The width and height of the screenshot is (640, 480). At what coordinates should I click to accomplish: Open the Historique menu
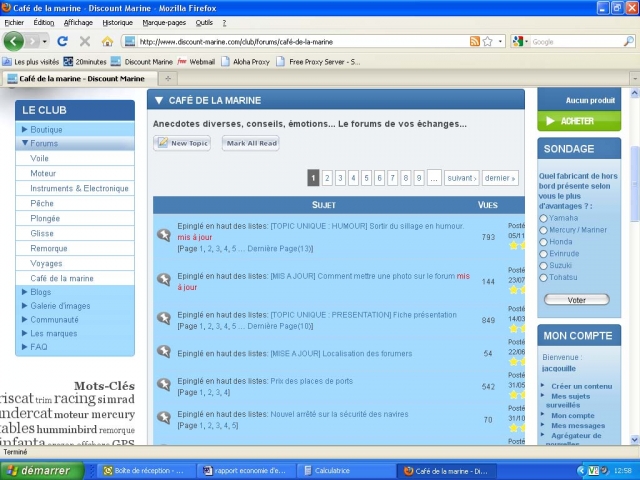118,23
